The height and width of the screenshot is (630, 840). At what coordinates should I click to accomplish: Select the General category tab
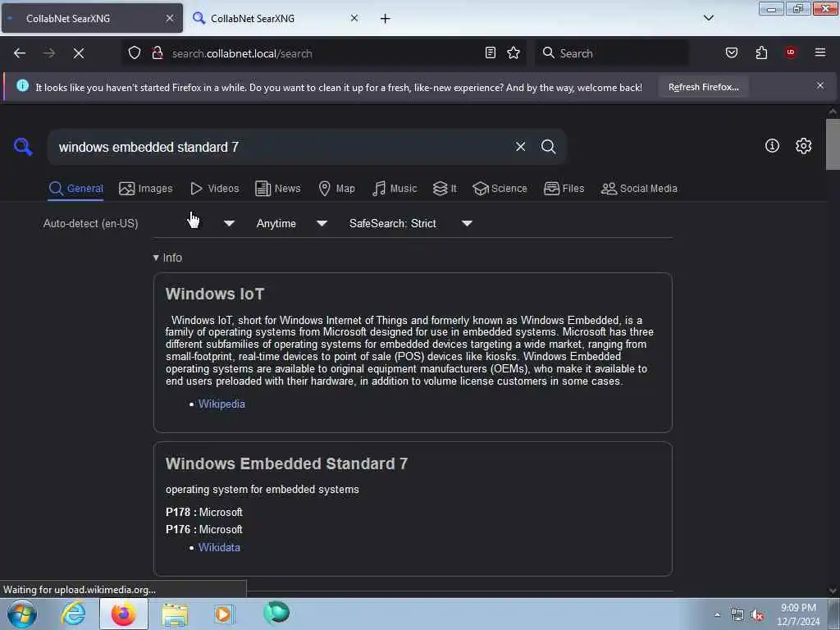tap(75, 189)
